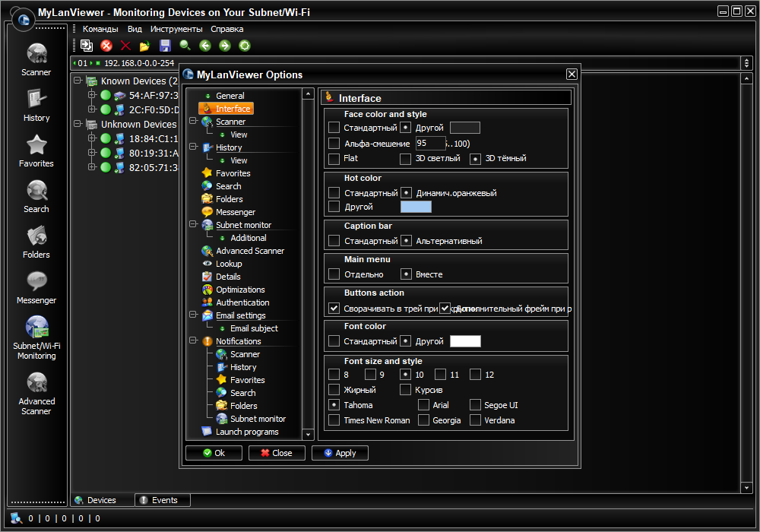Image resolution: width=760 pixels, height=532 pixels.
Task: Click the Ok button in Options
Action: (x=214, y=453)
